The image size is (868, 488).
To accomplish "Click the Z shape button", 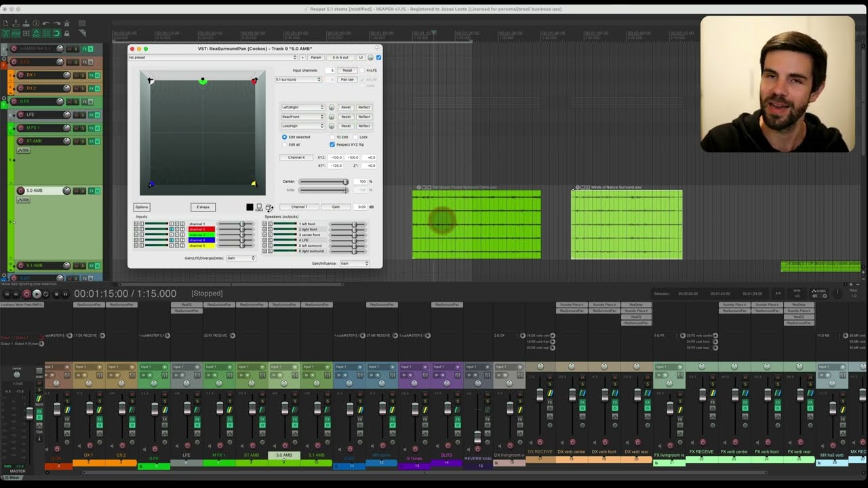I will pos(203,207).
